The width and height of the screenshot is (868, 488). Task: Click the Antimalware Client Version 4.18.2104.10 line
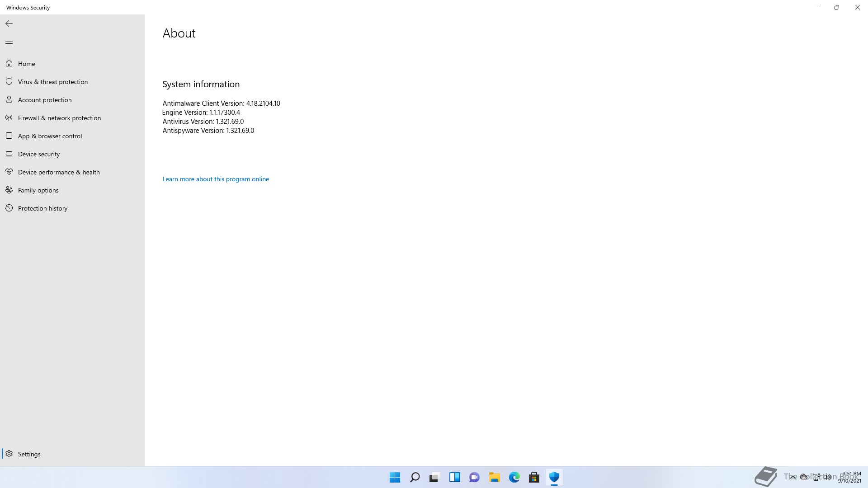coord(221,103)
